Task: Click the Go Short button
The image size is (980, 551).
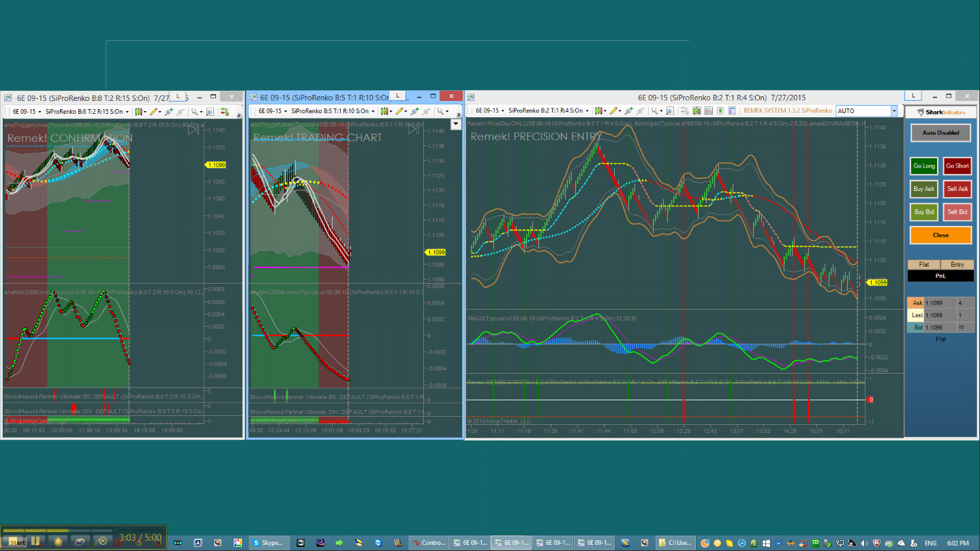Action: click(958, 166)
